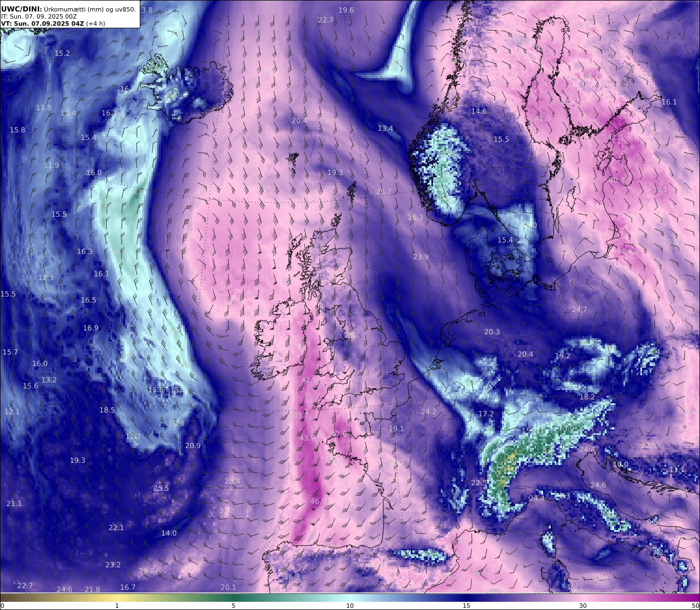Click the 12.1 value label
This screenshot has height=610, width=700.
click(x=12, y=412)
